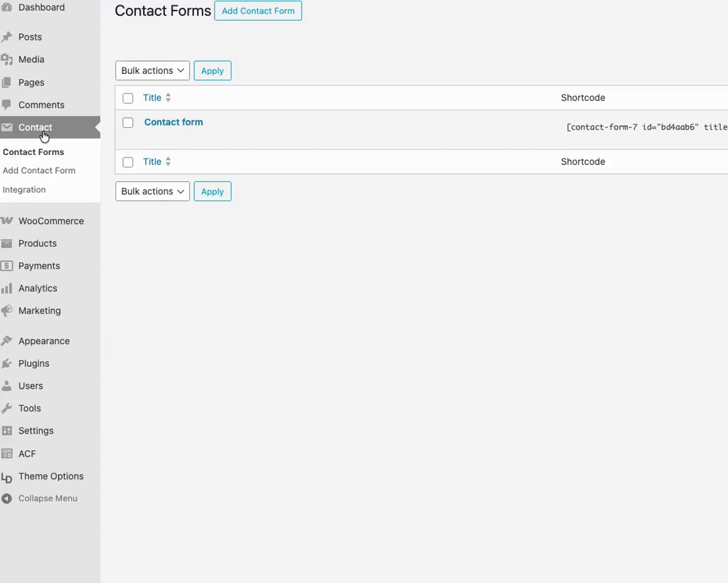The image size is (728, 583).
Task: Expand the bottom Bulk actions dropdown
Action: point(152,191)
